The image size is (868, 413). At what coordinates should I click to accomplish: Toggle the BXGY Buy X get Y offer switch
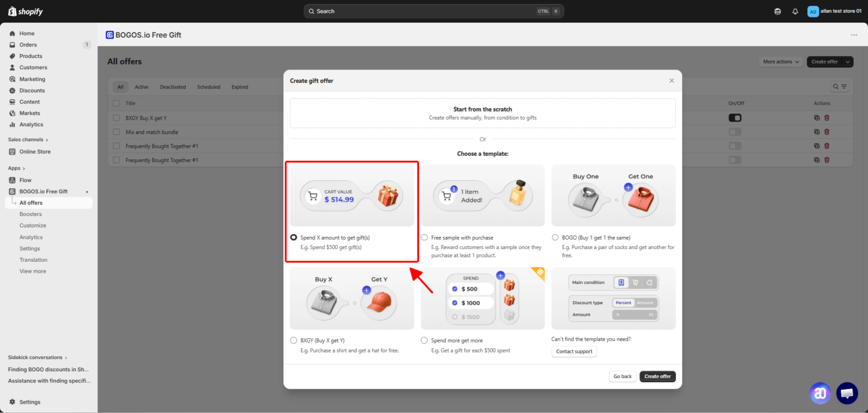pos(735,118)
